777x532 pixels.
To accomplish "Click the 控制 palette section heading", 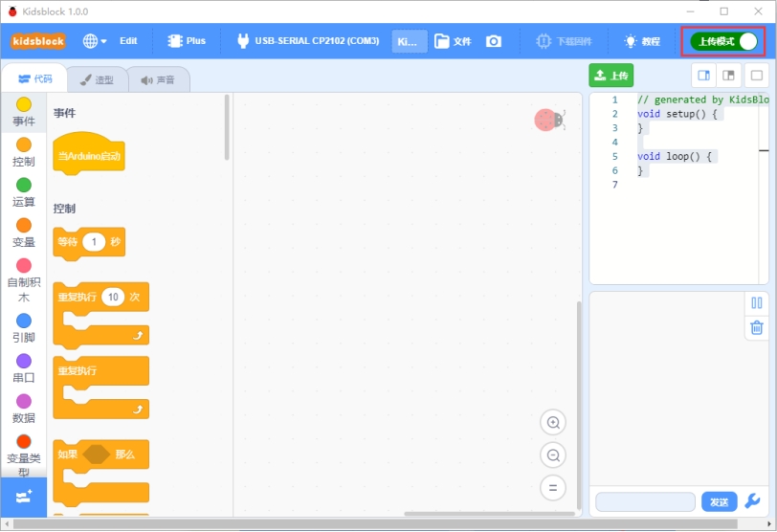I will click(x=64, y=209).
